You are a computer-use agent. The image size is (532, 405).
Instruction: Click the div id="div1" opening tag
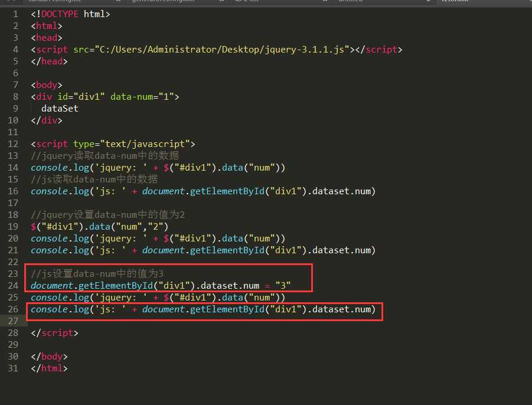pyautogui.click(x=105, y=97)
